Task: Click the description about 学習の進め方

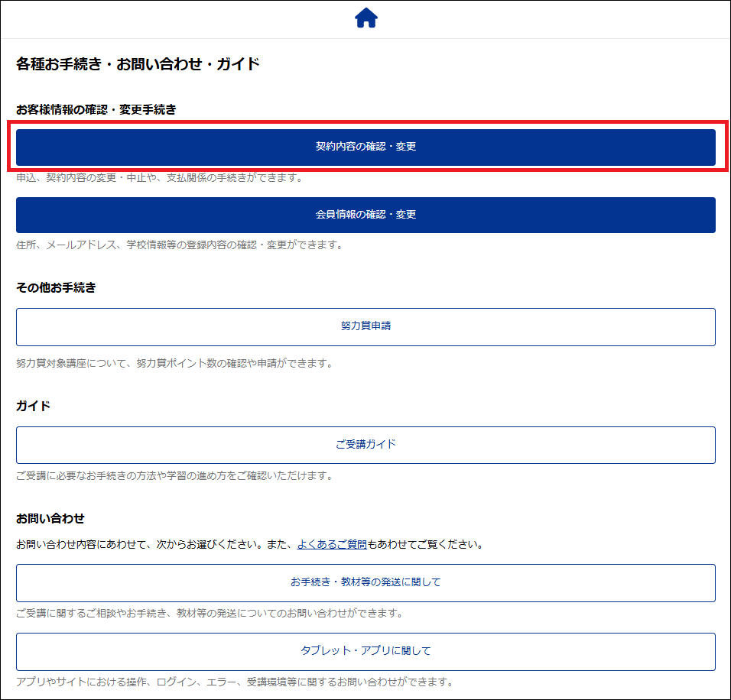Action: (174, 476)
